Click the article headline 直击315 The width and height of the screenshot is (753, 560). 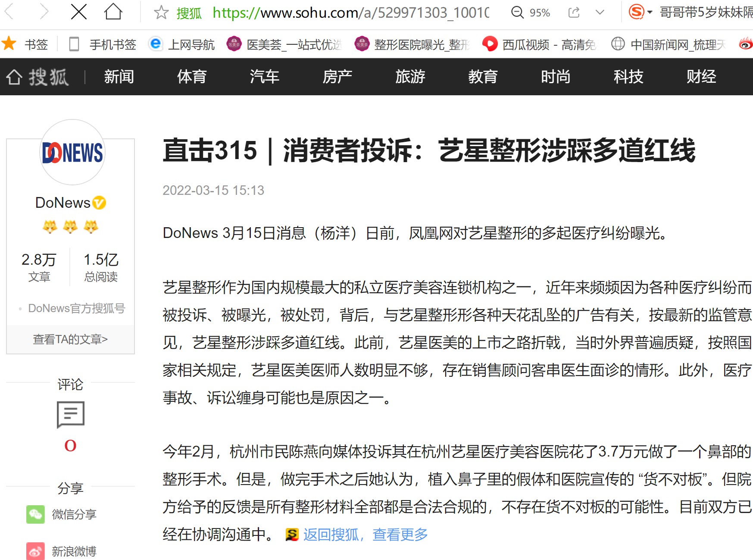(429, 150)
